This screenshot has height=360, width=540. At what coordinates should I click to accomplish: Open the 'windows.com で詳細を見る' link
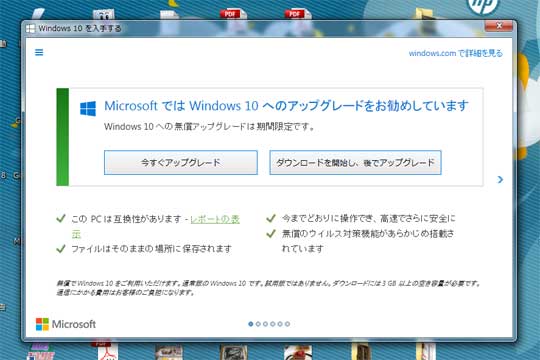[455, 53]
